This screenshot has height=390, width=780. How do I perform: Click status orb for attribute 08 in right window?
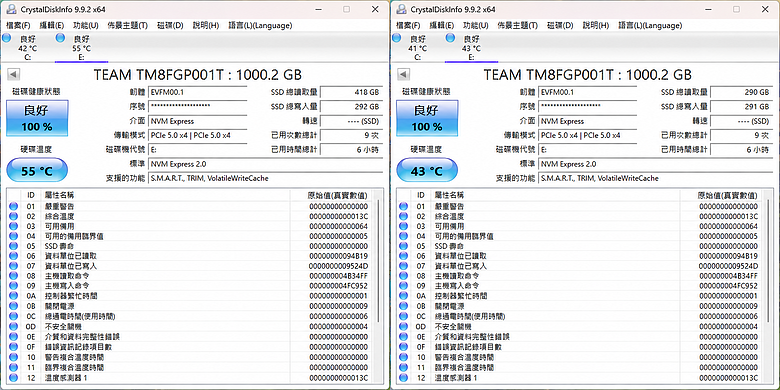(x=403, y=276)
